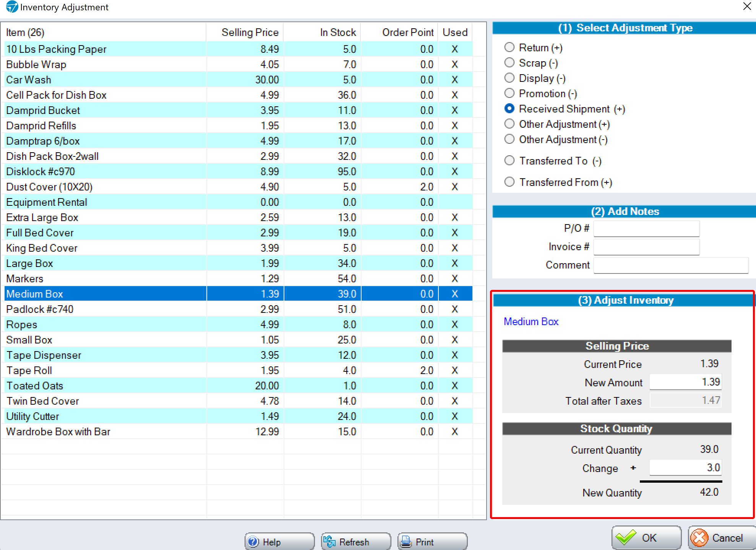The height and width of the screenshot is (550, 756).
Task: Select the Ropes item
Action: 238,324
